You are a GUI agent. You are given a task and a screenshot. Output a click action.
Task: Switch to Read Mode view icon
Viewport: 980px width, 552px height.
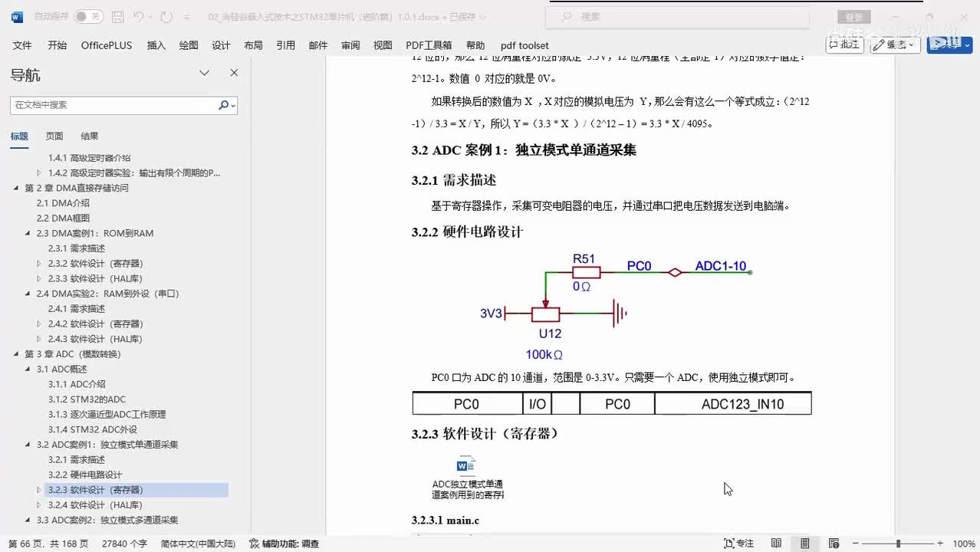776,544
